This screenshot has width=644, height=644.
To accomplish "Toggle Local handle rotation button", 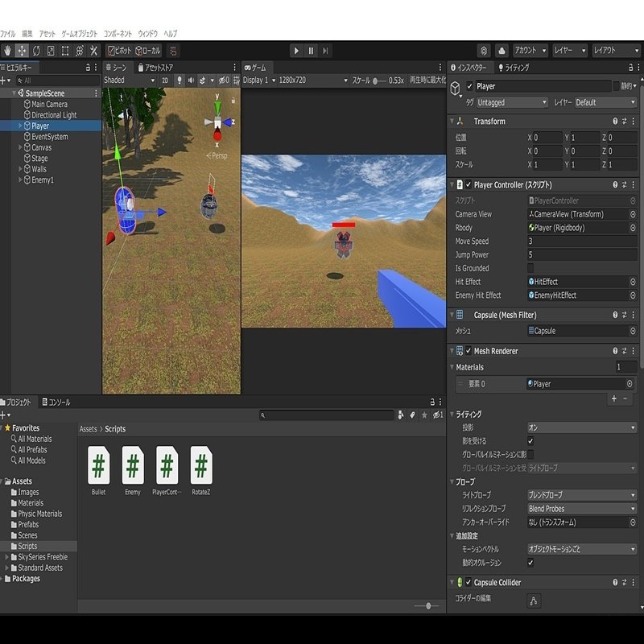I will [x=148, y=51].
